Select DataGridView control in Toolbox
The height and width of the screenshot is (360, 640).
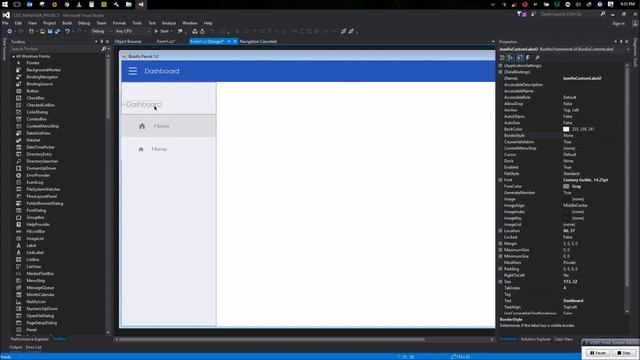tap(38, 133)
